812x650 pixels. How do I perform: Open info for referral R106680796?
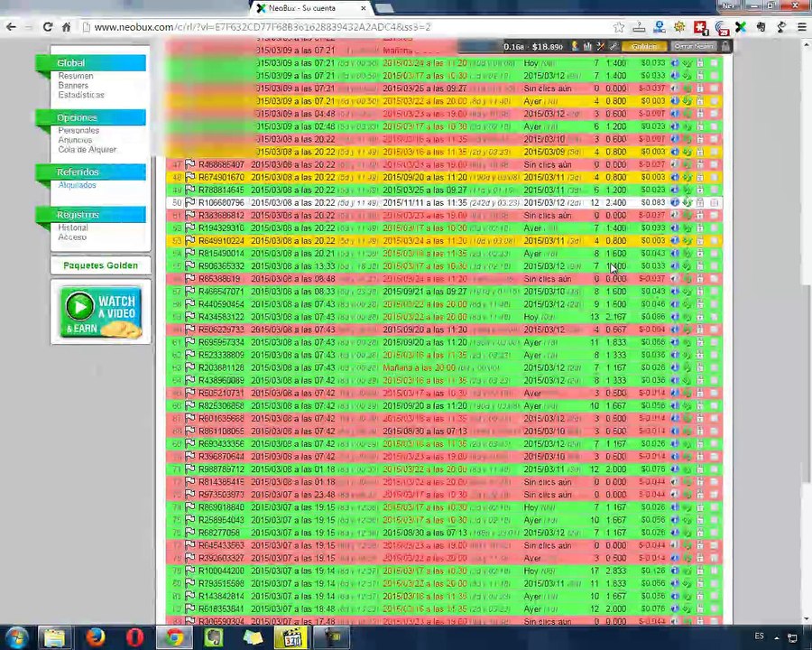[x=675, y=202]
